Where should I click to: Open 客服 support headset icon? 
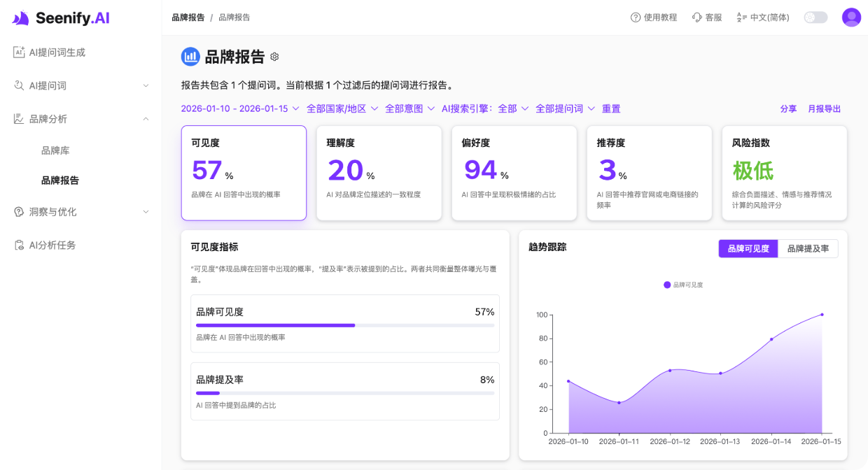695,17
